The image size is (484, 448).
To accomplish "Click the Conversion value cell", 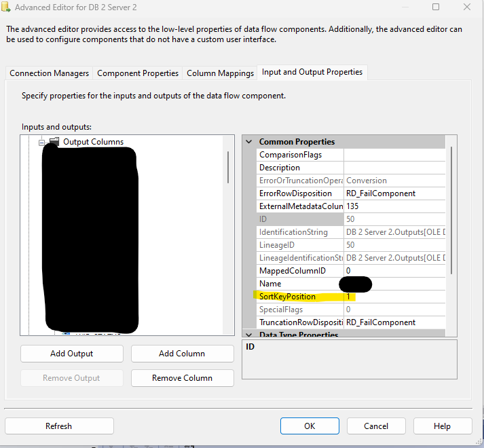I will coord(394,181).
